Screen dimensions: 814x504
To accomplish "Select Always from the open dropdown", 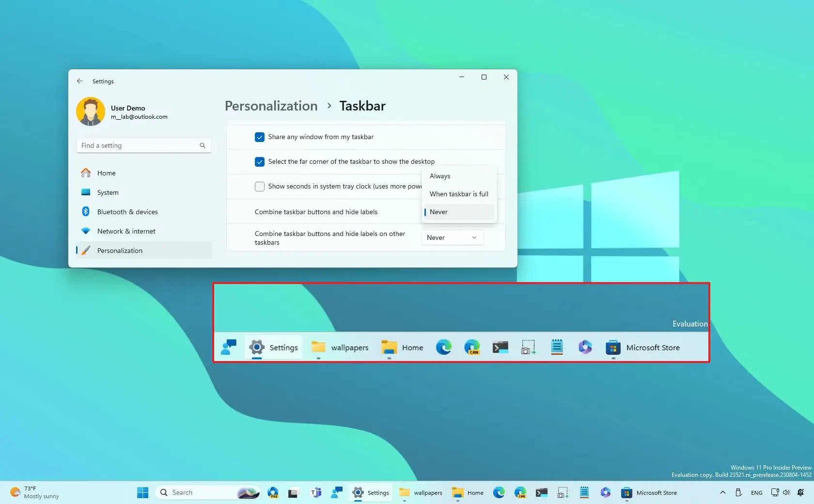I will pyautogui.click(x=439, y=176).
